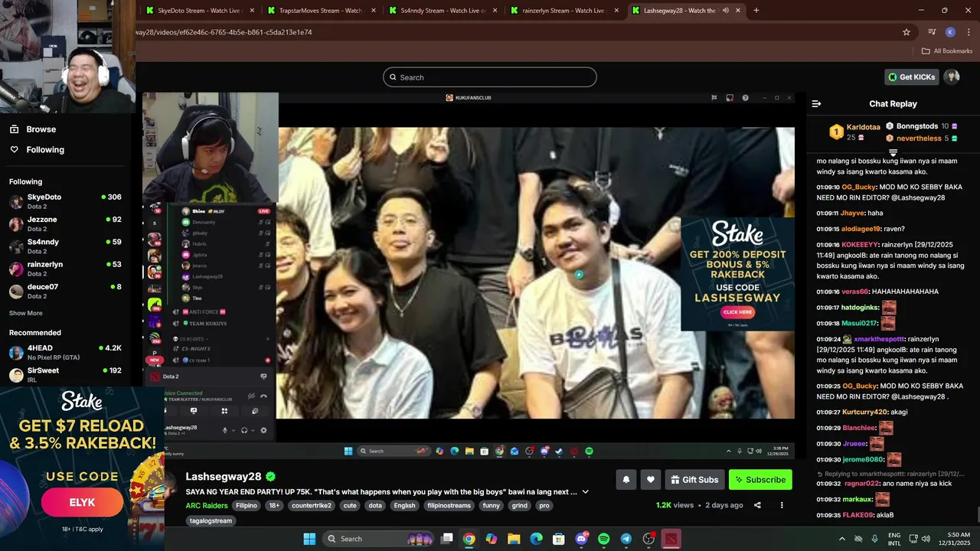Close the TrapstarMoves Stream tab
980x551 pixels.
tap(373, 11)
